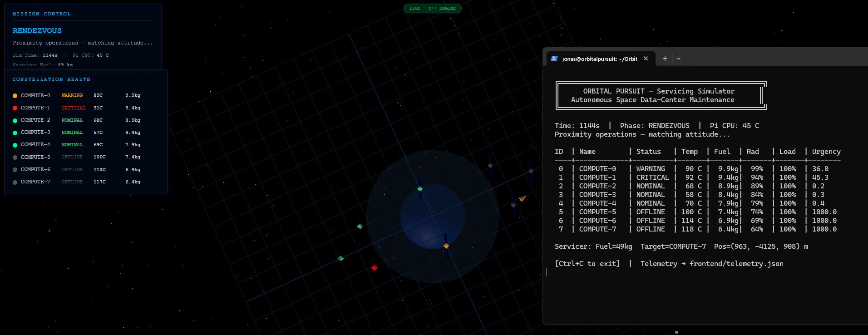Click the gray COMPUTE-7 status dot

(x=15, y=182)
